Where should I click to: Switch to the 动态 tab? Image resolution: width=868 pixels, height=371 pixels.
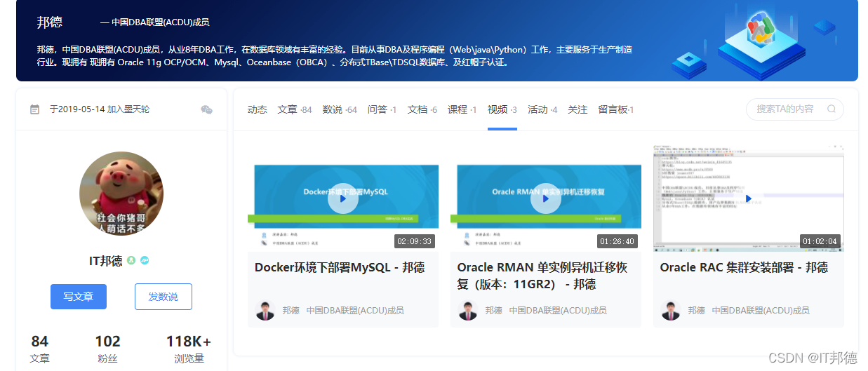[x=257, y=109]
